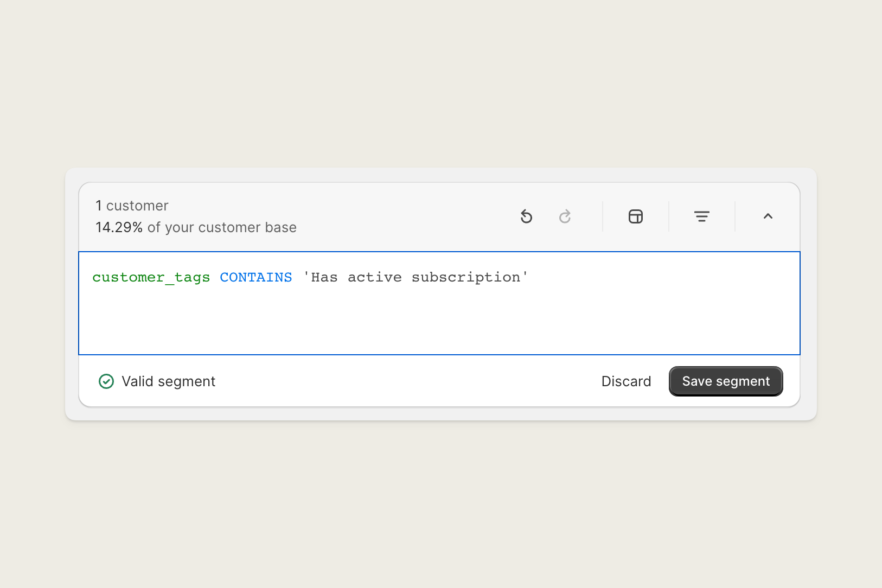
Task: Collapse the segment editor with chevron
Action: click(768, 216)
